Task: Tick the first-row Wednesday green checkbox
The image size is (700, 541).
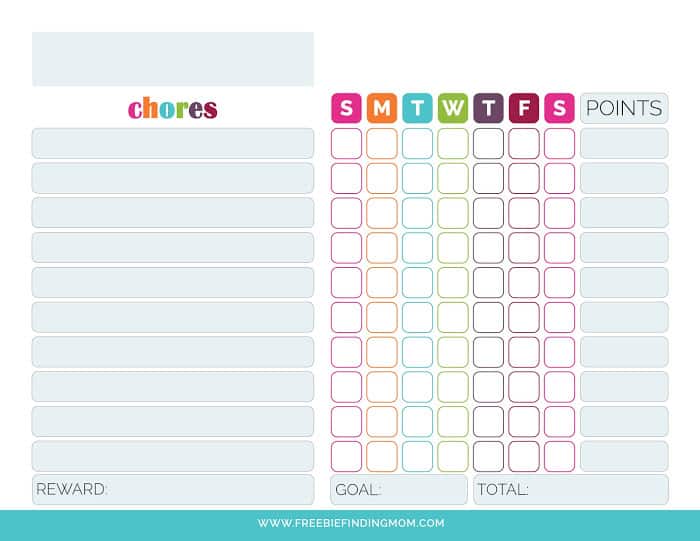Action: (x=453, y=143)
